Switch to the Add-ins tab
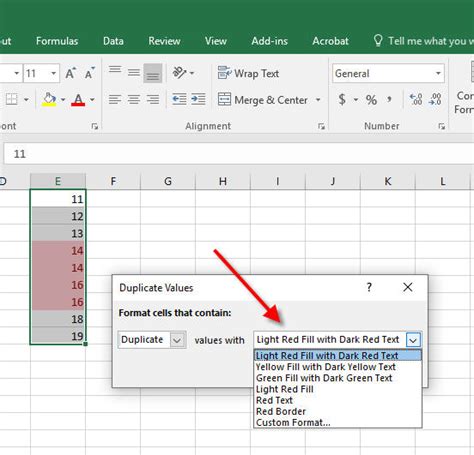The width and height of the screenshot is (474, 455). (270, 41)
